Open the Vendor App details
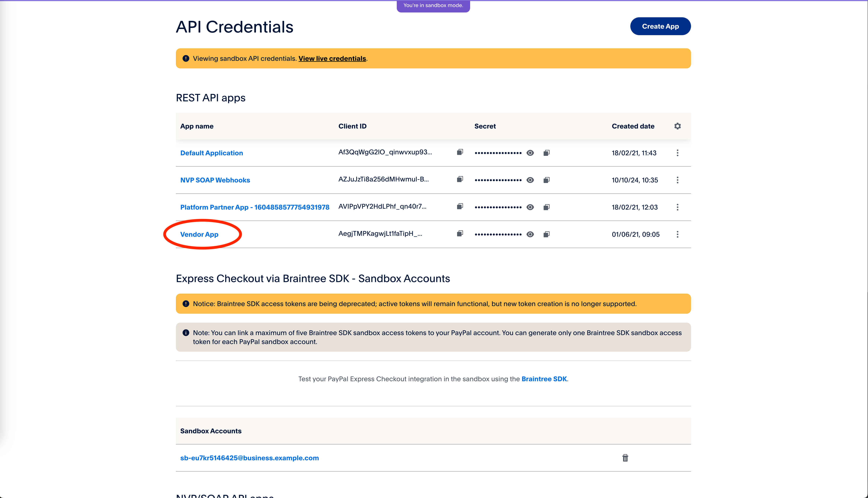 (x=199, y=235)
